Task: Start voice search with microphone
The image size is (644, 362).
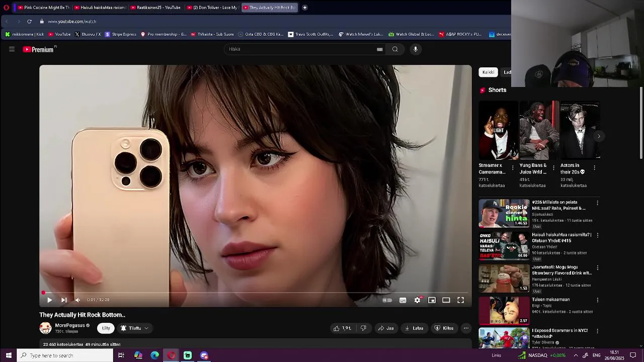Action: (416, 49)
